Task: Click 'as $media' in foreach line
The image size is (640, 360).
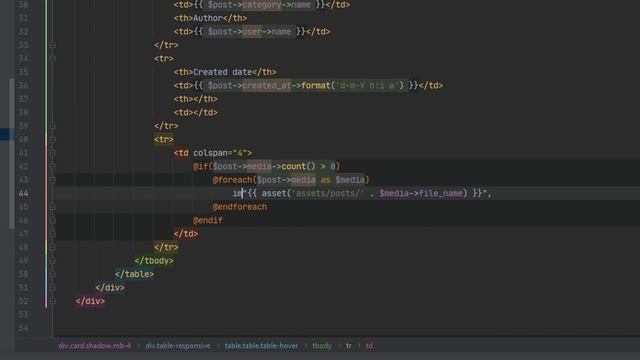Action: tap(342, 180)
